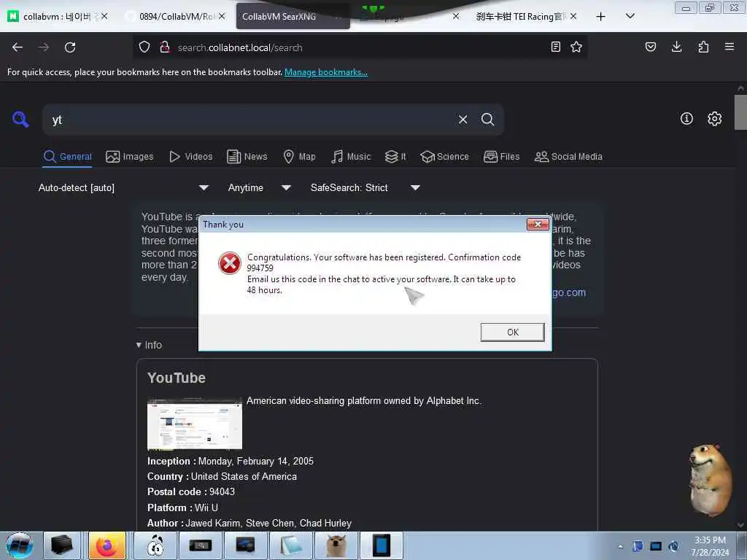Switch to the 0894/CollabVM tab
The image size is (747, 560).
[x=176, y=17]
